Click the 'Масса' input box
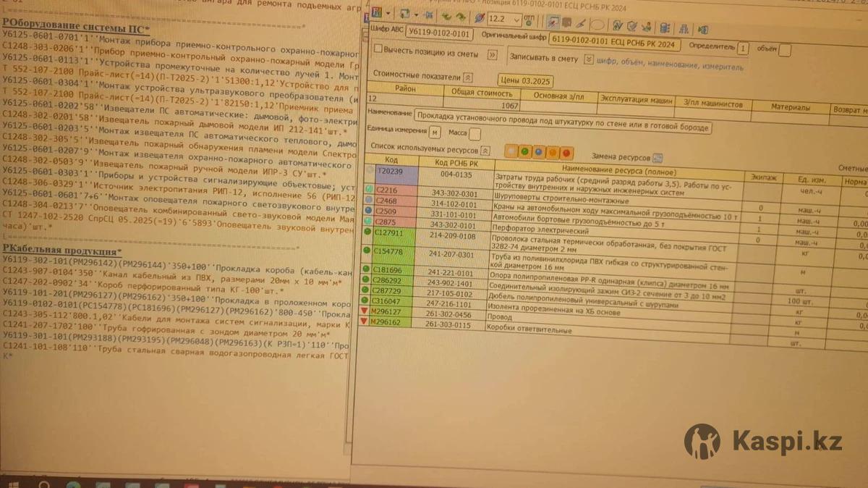This screenshot has height=488, width=868. coord(475,134)
